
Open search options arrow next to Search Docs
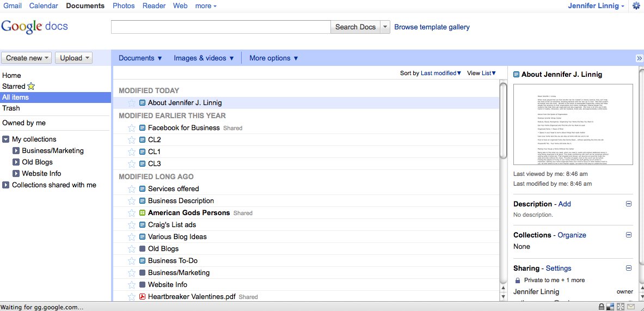(385, 27)
